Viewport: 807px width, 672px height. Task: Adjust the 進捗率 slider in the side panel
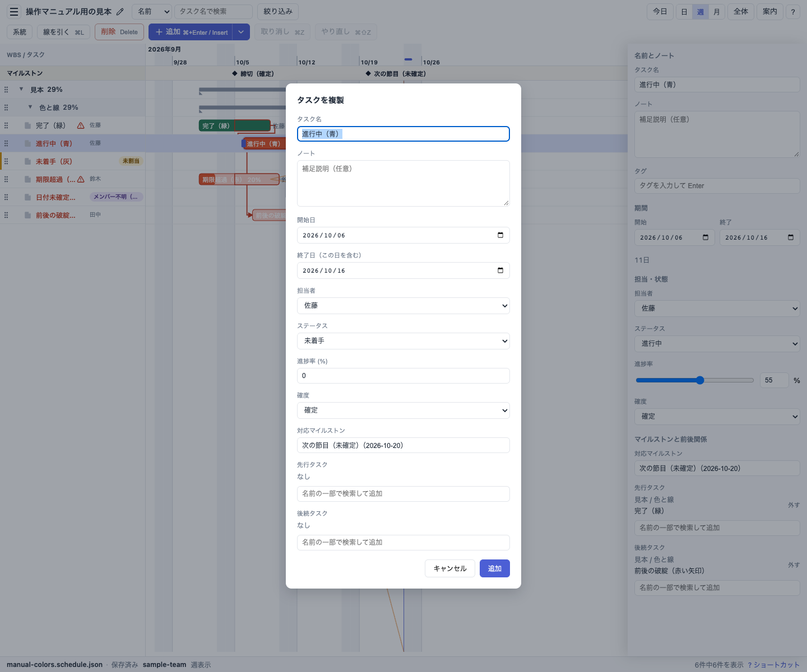coord(695,380)
